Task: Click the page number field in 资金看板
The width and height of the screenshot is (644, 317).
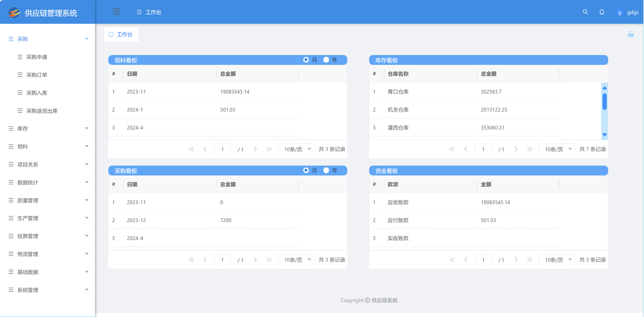Action: (483, 260)
